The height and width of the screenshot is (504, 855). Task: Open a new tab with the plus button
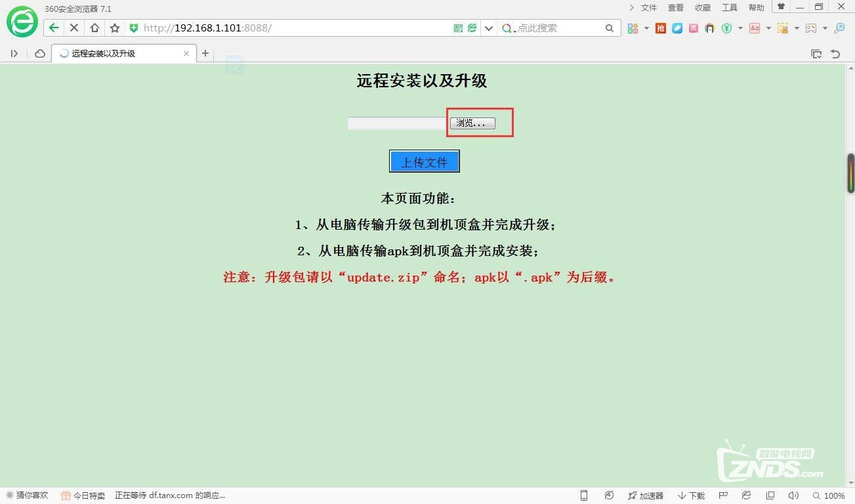click(205, 53)
